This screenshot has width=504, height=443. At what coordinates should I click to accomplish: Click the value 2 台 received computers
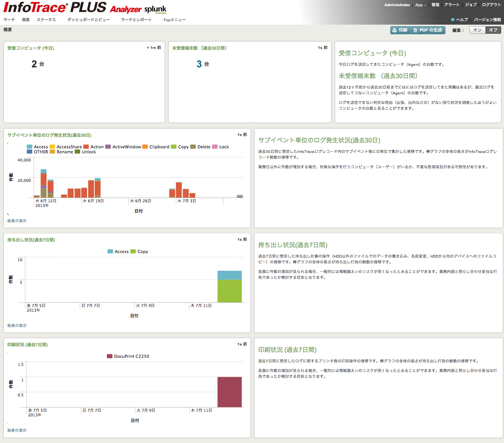[38, 64]
